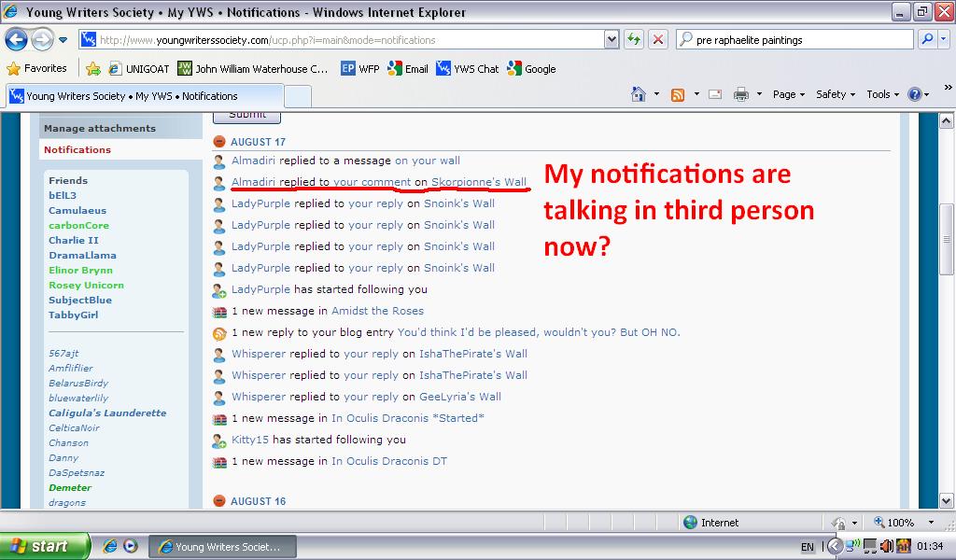Expand hidden system tray icons arrow

coord(836,546)
